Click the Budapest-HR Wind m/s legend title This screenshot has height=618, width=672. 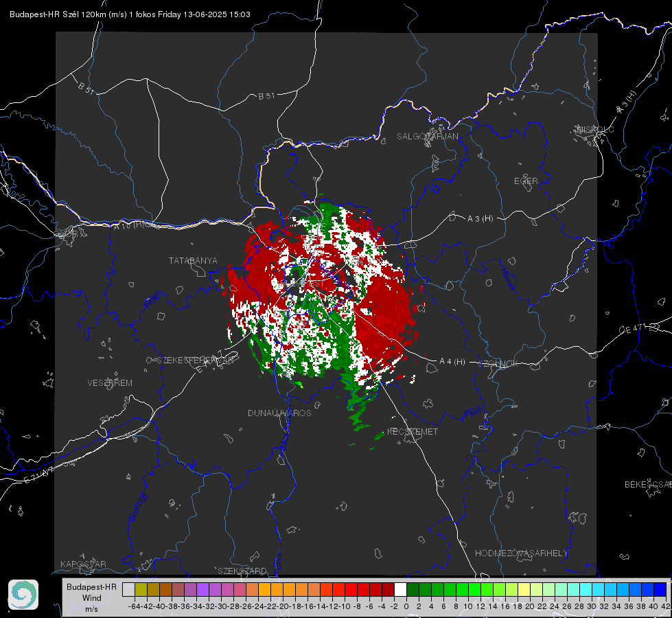[91, 598]
